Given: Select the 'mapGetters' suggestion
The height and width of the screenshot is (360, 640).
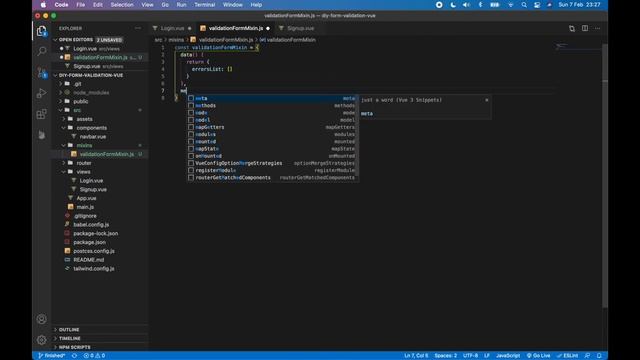Looking at the screenshot, I should coord(272,127).
